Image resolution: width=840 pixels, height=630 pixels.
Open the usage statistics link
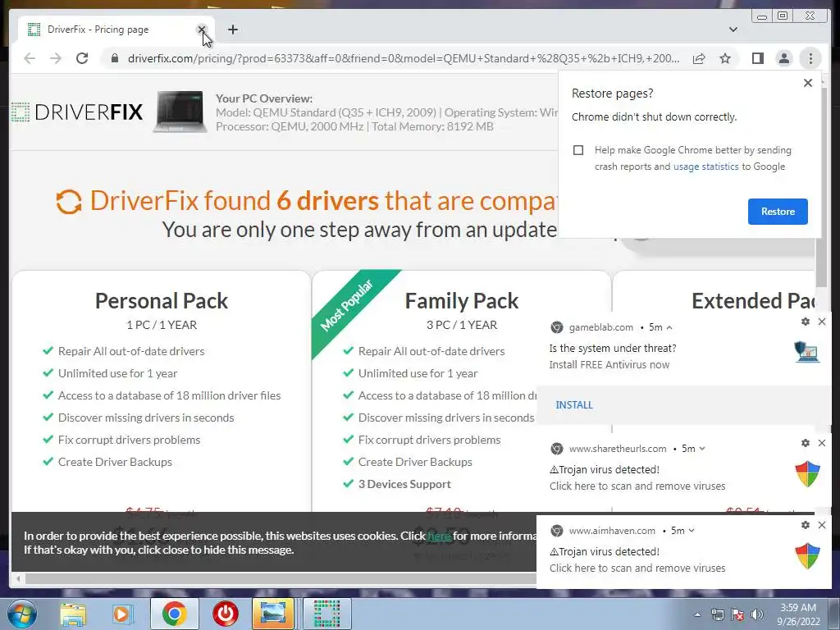(705, 167)
